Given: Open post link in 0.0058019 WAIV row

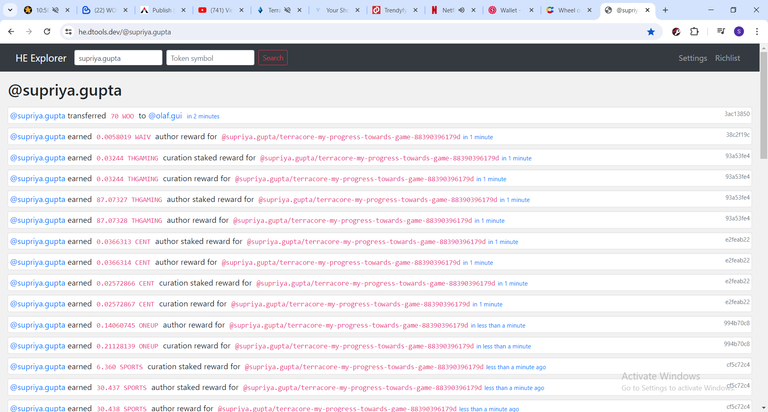Looking at the screenshot, I should click(x=341, y=137).
